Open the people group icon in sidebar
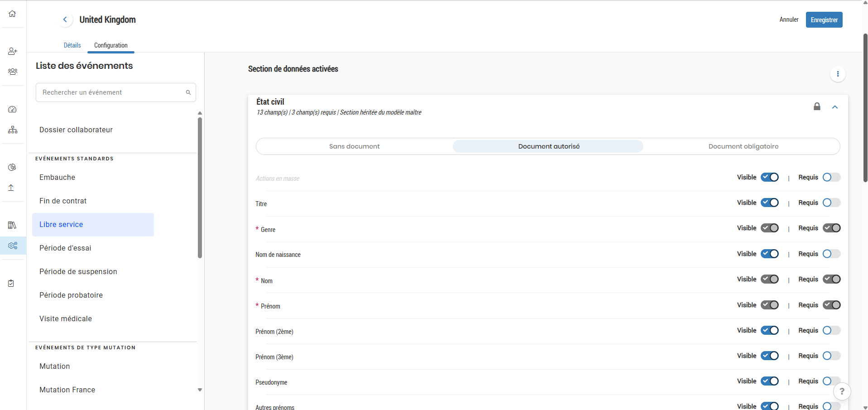This screenshot has height=410, width=868. 12,71
